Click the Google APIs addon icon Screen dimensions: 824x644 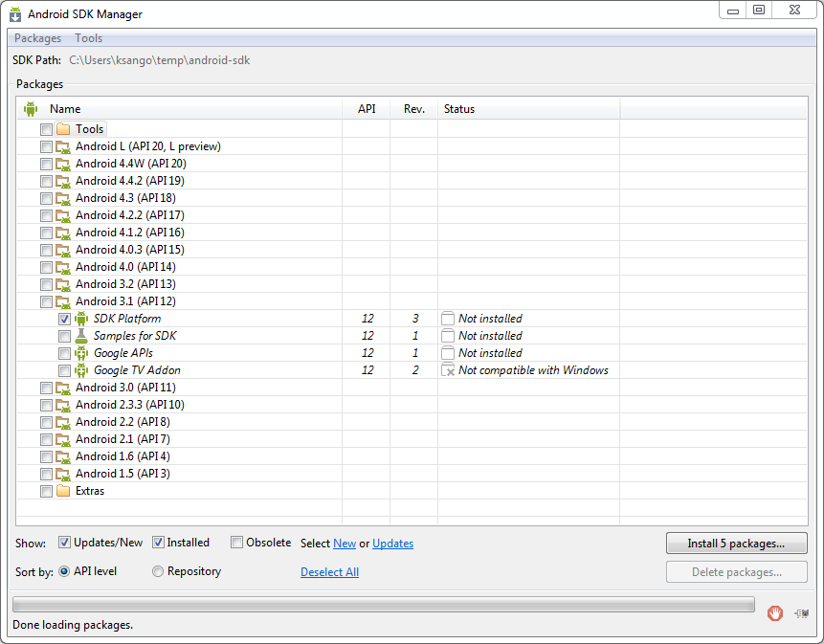pos(81,353)
